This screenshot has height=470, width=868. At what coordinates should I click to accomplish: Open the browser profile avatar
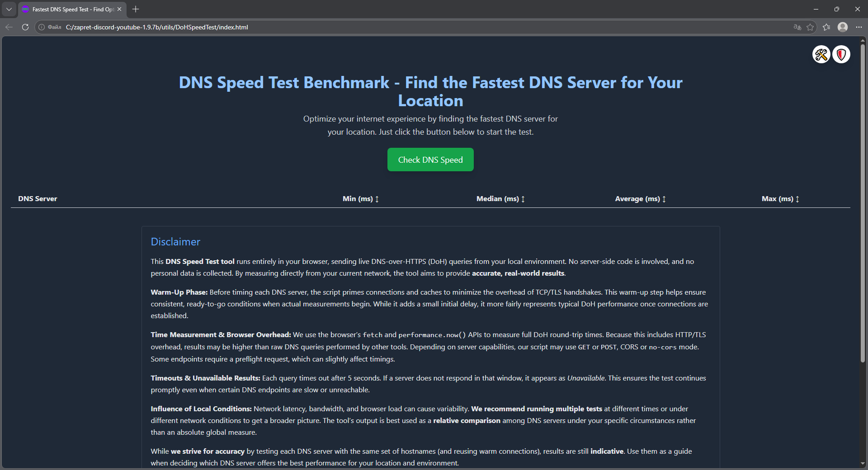(x=843, y=27)
